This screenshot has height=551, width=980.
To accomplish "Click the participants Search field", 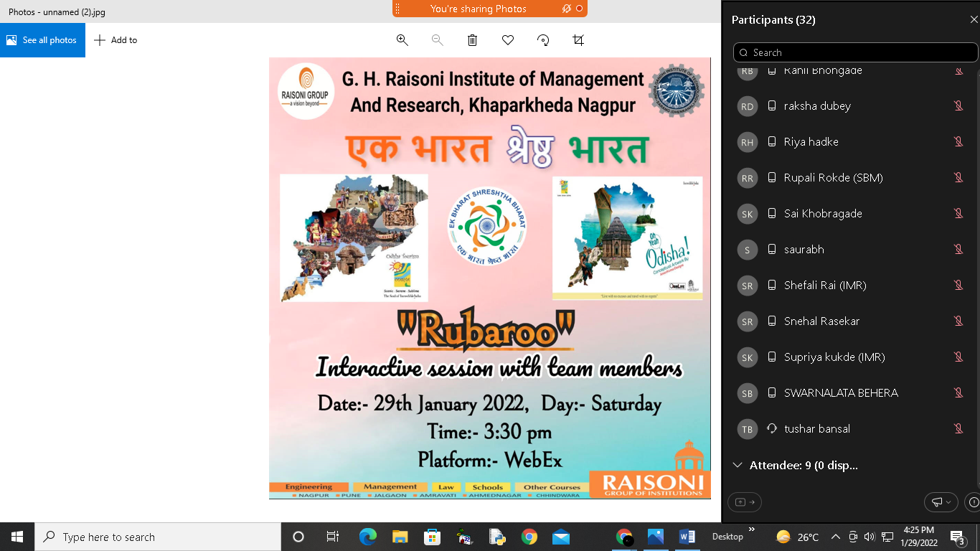I will click(x=855, y=52).
